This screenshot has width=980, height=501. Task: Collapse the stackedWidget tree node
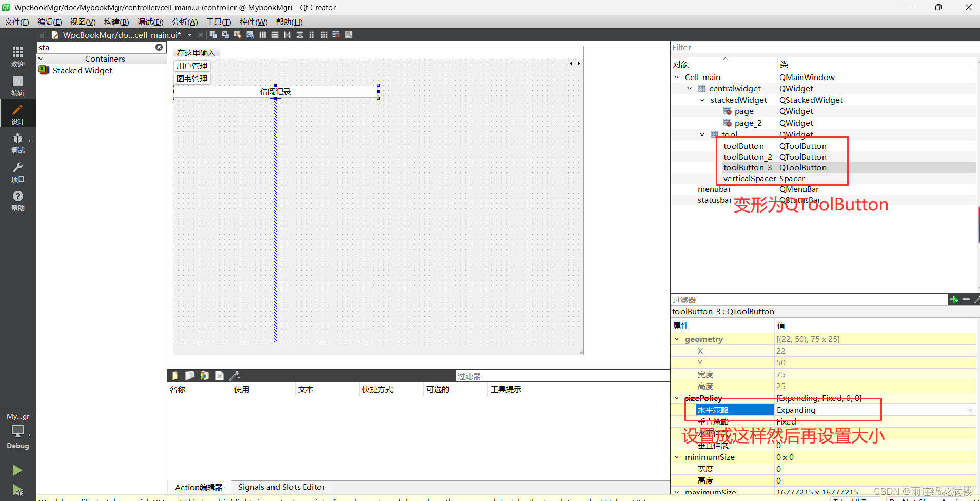(x=702, y=100)
